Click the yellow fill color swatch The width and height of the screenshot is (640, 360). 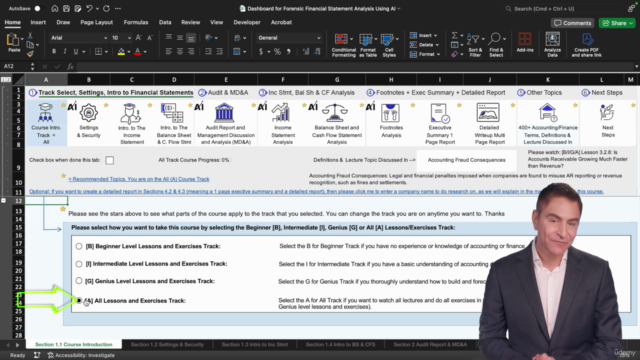[x=121, y=52]
